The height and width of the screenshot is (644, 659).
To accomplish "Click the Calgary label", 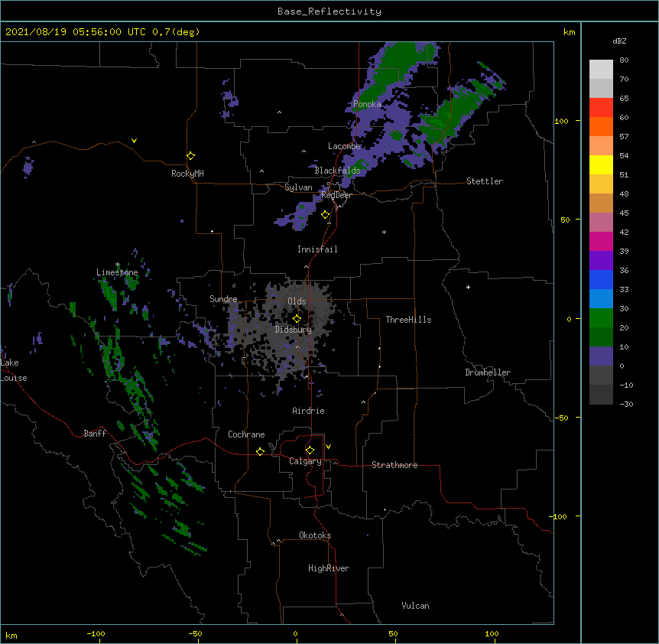I will 305,461.
